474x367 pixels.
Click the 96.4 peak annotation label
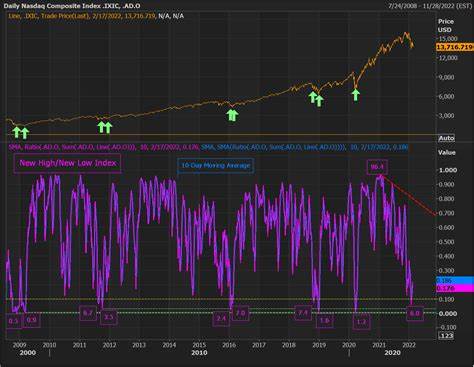377,167
